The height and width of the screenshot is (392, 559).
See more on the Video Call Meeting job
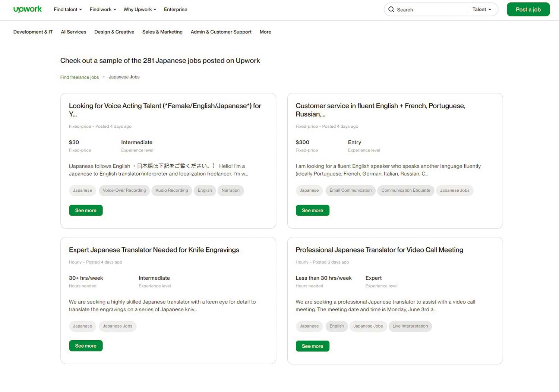coord(312,346)
